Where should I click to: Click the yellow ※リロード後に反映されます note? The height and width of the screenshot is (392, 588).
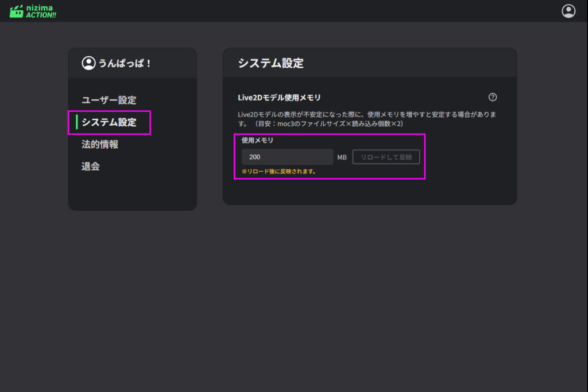point(278,171)
